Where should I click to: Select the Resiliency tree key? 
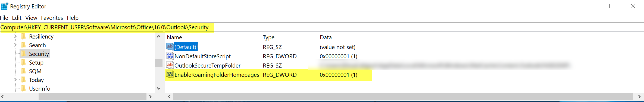point(41,36)
